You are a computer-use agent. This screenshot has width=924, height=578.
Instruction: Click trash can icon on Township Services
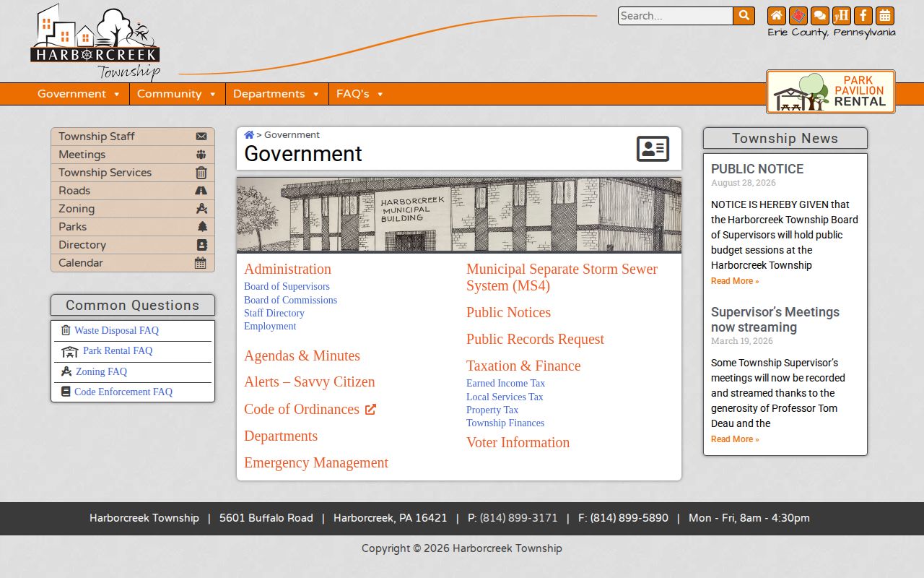(201, 173)
